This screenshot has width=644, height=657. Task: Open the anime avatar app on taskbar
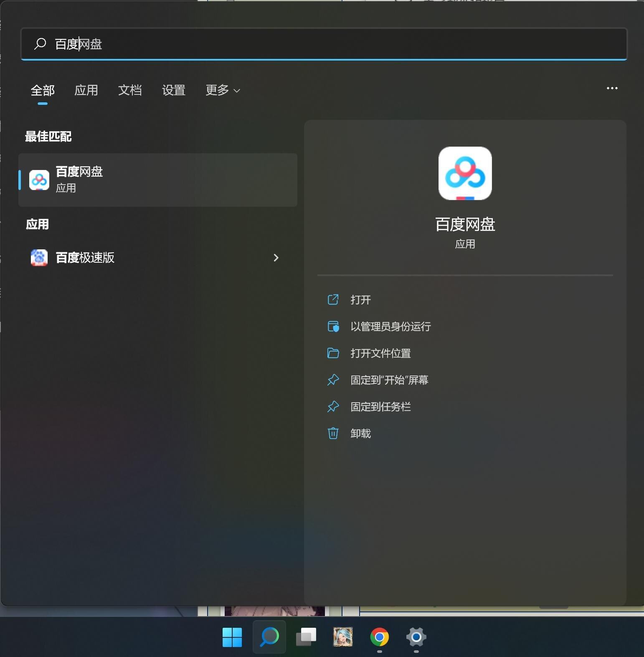click(x=343, y=637)
